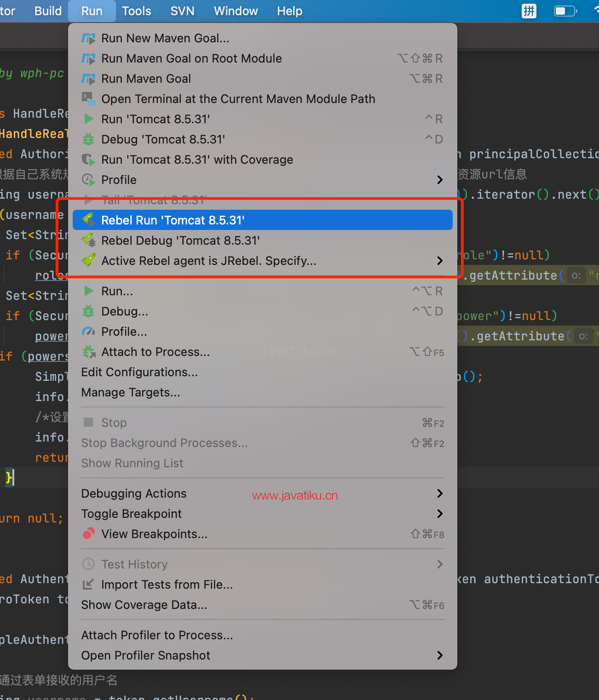This screenshot has height=700, width=599.
Task: Select Open Terminal at the Current Maven Module Path
Action: tap(263, 99)
